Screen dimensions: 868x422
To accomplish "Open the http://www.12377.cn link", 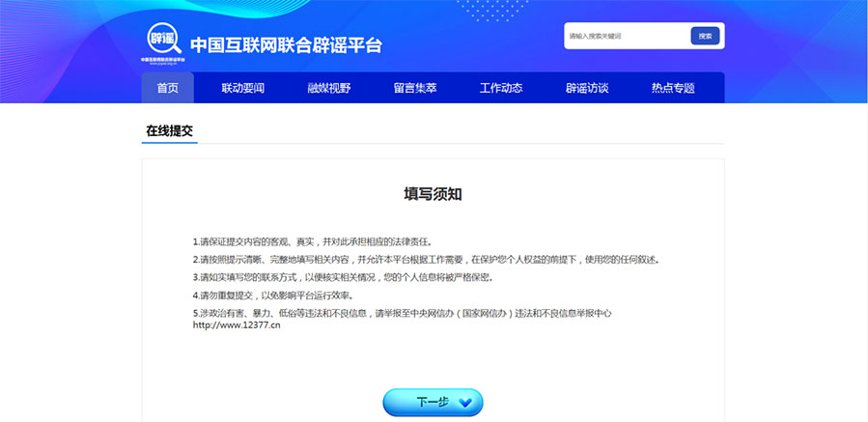I will (237, 325).
